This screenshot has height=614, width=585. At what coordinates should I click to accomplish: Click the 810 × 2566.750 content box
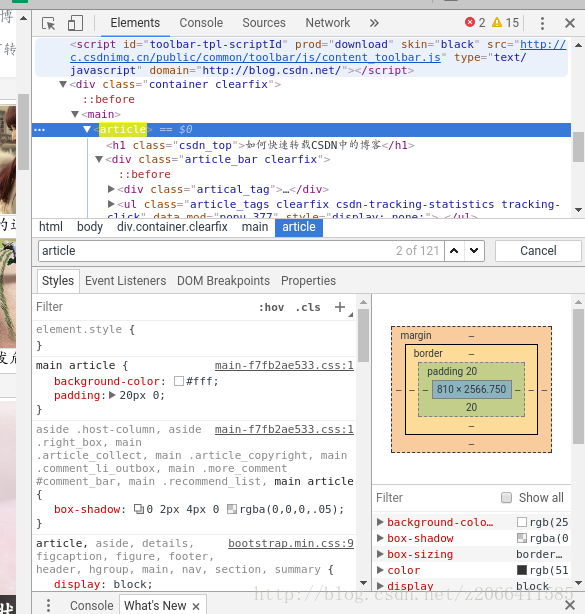click(471, 389)
